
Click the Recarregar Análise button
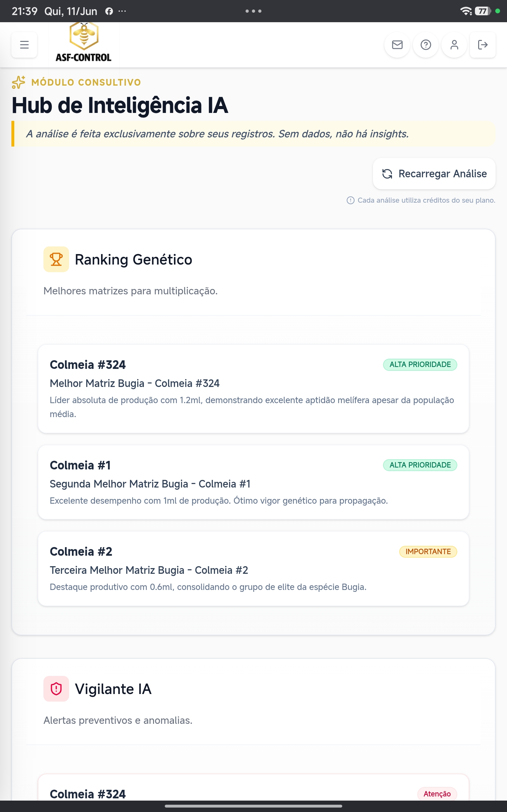click(434, 174)
